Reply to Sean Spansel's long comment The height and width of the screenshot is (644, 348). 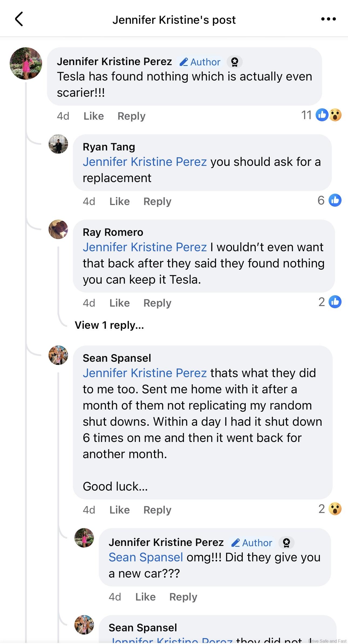(x=157, y=510)
